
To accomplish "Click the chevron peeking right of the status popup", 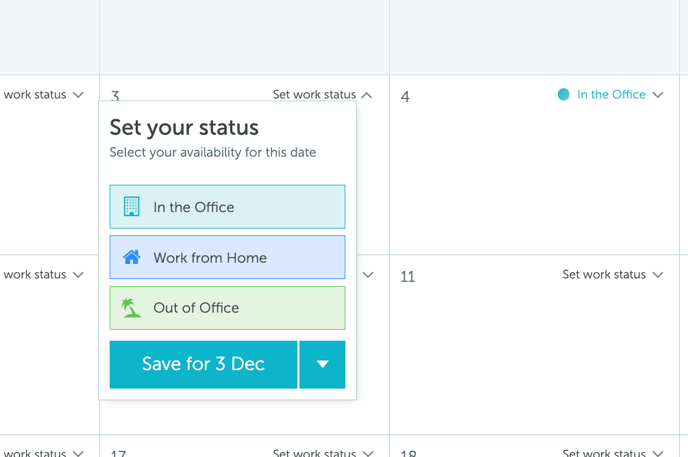I will 368,275.
